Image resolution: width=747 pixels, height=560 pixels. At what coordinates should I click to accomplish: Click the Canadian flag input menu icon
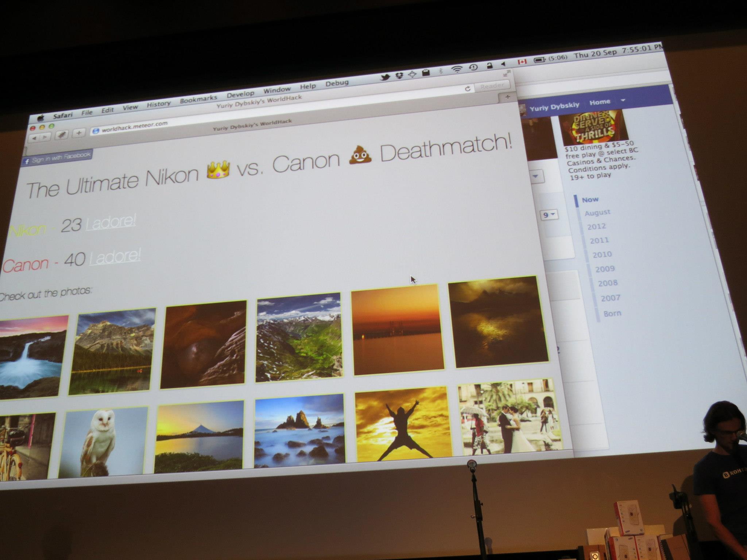click(x=522, y=62)
